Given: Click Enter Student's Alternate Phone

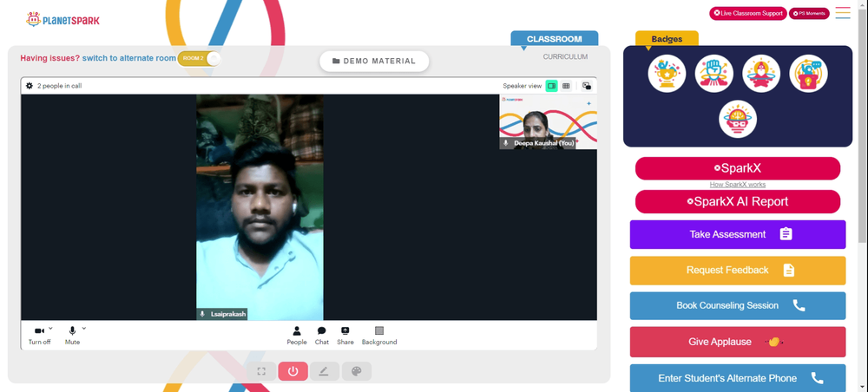Looking at the screenshot, I should [737, 378].
